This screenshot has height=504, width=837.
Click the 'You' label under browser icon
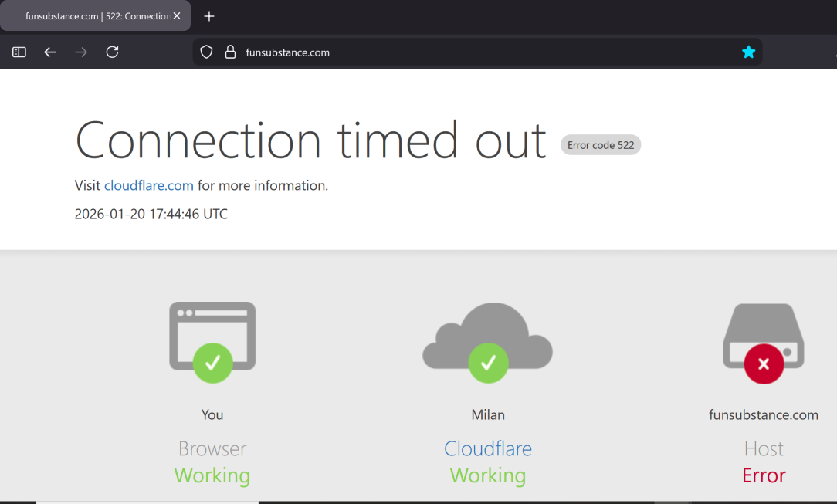pos(212,415)
